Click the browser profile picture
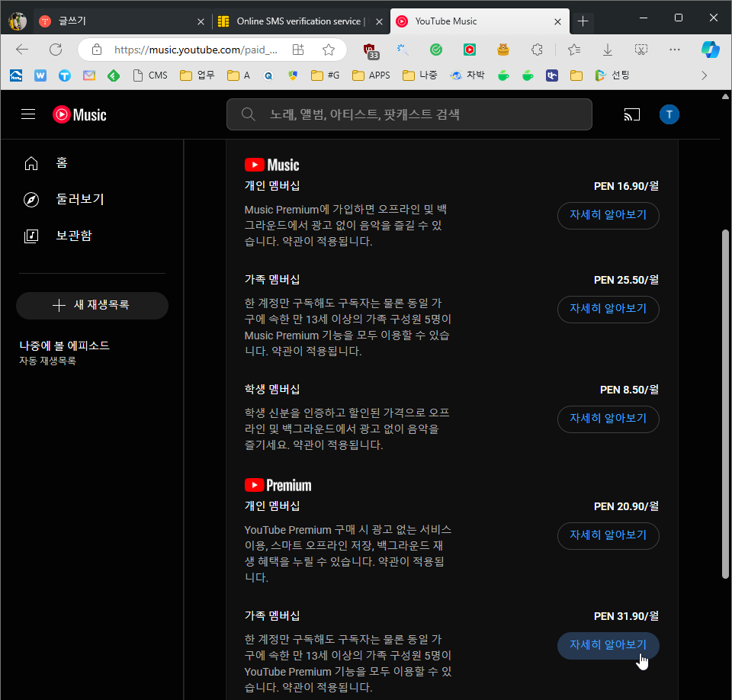Viewport: 732px width, 700px height. 18,21
